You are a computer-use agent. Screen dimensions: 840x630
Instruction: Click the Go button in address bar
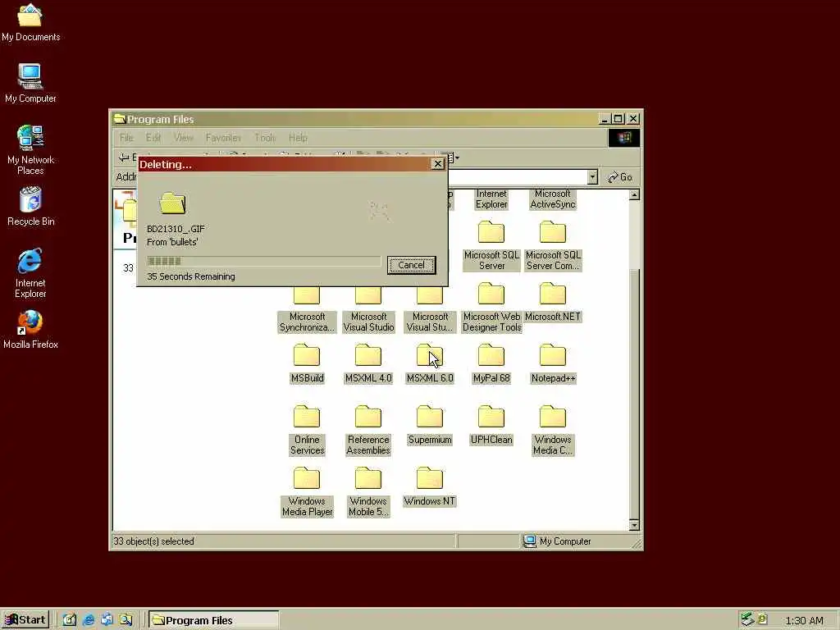coord(620,177)
